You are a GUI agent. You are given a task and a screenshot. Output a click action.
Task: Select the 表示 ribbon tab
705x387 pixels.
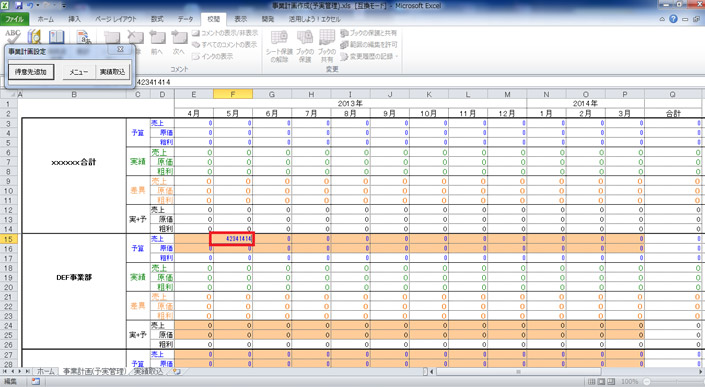pos(241,19)
